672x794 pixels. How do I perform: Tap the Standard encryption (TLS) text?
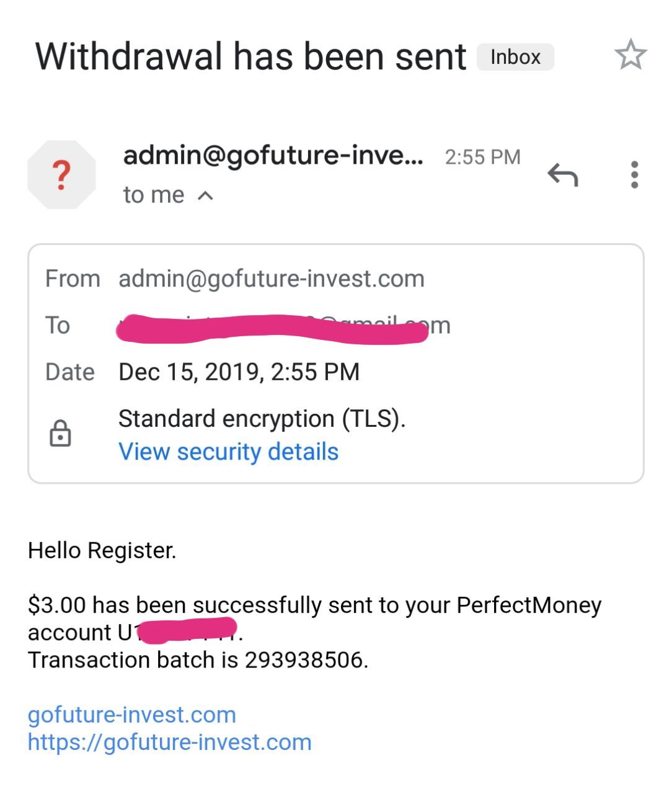coord(262,419)
